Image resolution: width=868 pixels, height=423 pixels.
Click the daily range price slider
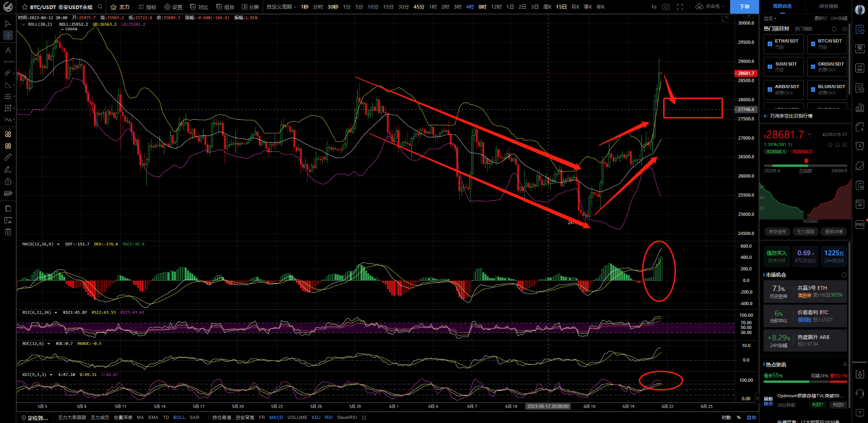805,165
